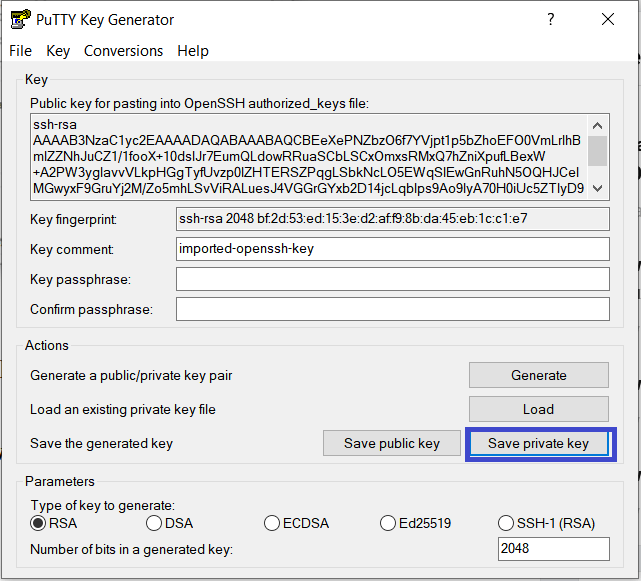Close the PuTTY Key Generator window

608,19
